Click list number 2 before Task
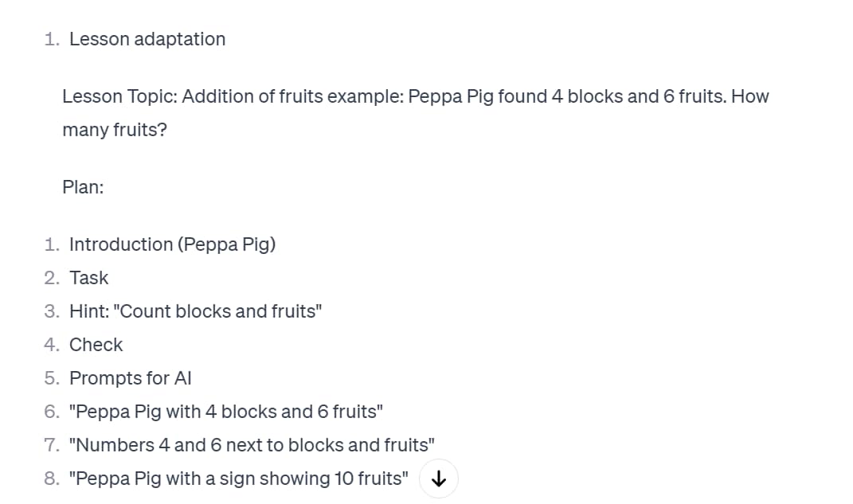Screen dimensions: 853x504 click(x=52, y=278)
